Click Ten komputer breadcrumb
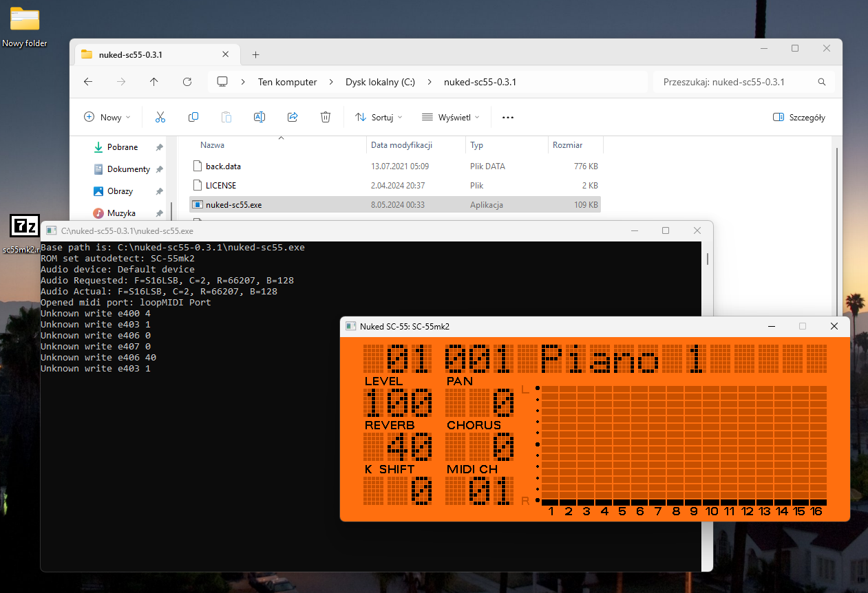This screenshot has height=593, width=868. [x=288, y=82]
